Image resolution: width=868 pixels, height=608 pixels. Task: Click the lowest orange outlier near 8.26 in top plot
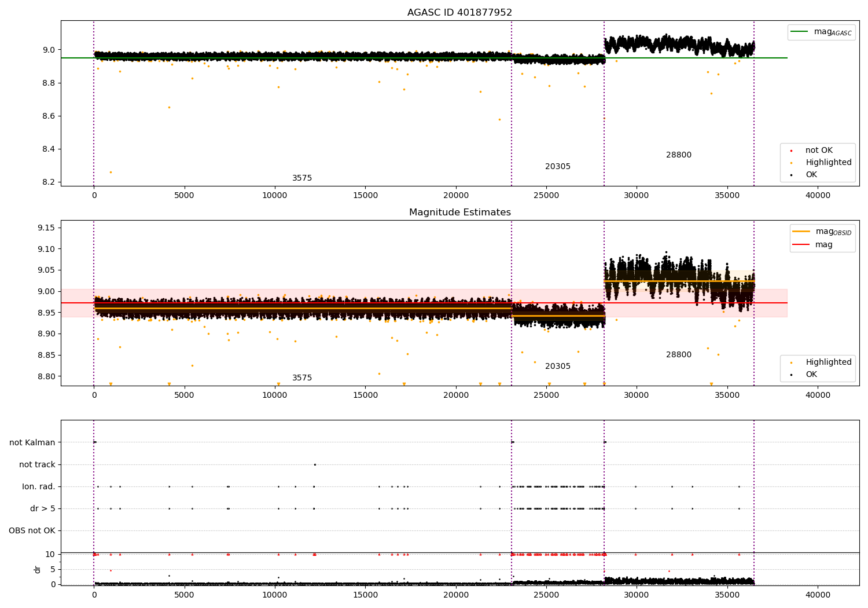pyautogui.click(x=111, y=172)
